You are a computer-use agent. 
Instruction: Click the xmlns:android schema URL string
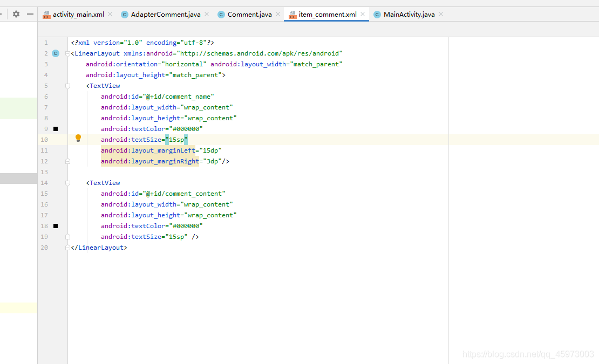point(260,53)
